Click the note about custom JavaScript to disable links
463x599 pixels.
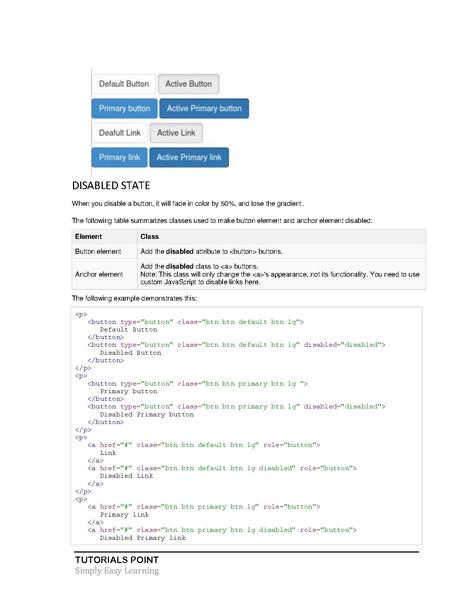tap(280, 278)
